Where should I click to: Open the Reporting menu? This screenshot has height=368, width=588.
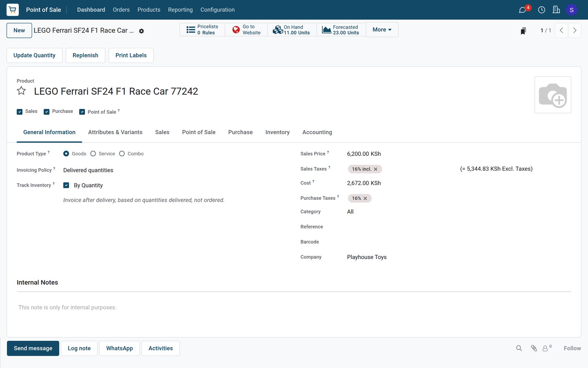pyautogui.click(x=180, y=10)
